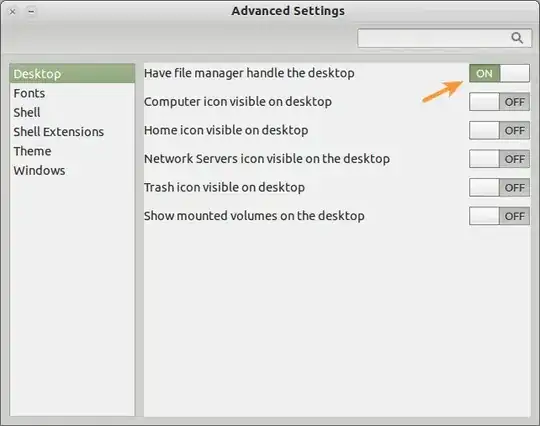Screen dimensions: 540x426
Task: Open the Windows category
Action: [72, 170]
